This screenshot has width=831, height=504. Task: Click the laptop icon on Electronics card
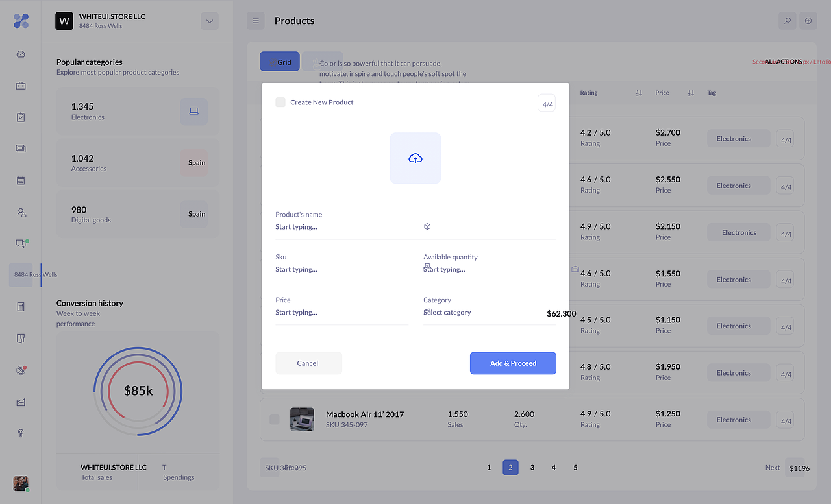pos(193,112)
